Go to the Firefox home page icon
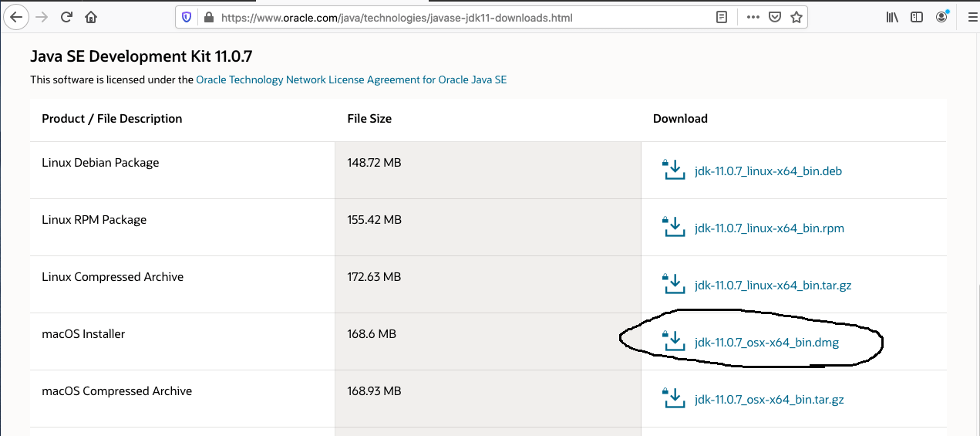Viewport: 980px width, 436px height. point(91,16)
